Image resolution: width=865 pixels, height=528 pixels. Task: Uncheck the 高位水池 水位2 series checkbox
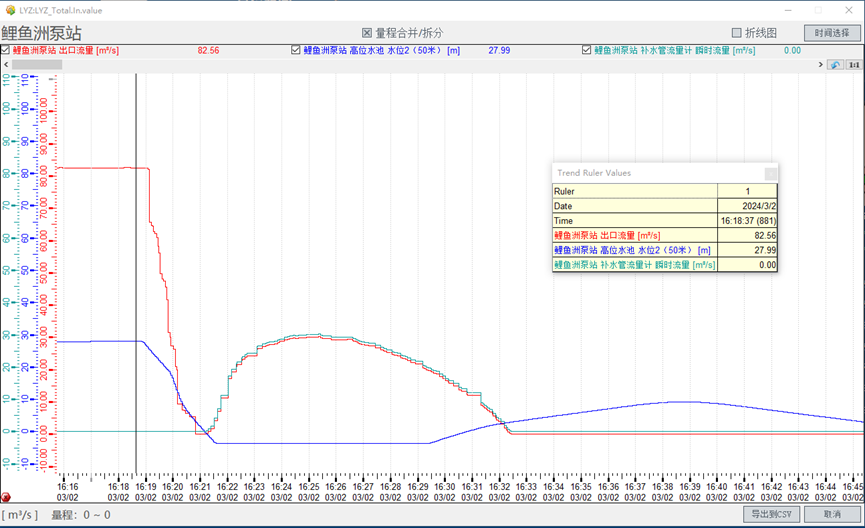(296, 50)
